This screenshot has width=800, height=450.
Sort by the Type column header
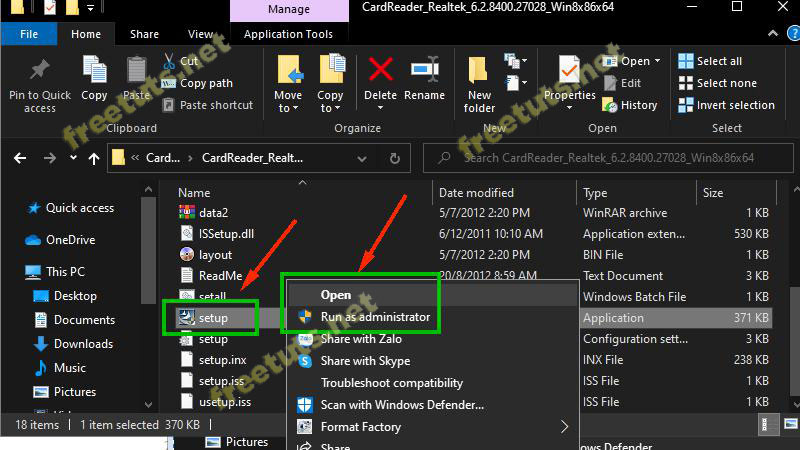click(x=595, y=193)
